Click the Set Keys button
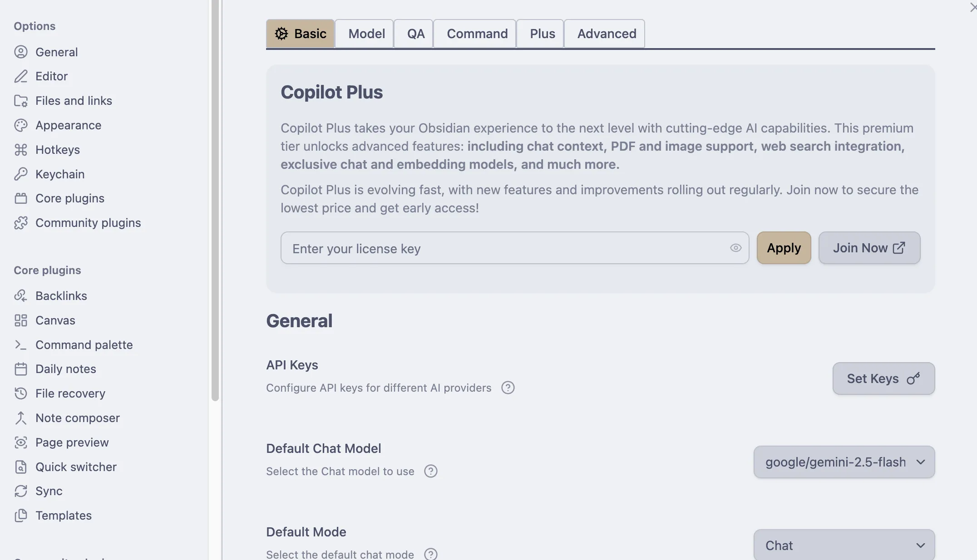Screen dimensions: 977x560 883,378
